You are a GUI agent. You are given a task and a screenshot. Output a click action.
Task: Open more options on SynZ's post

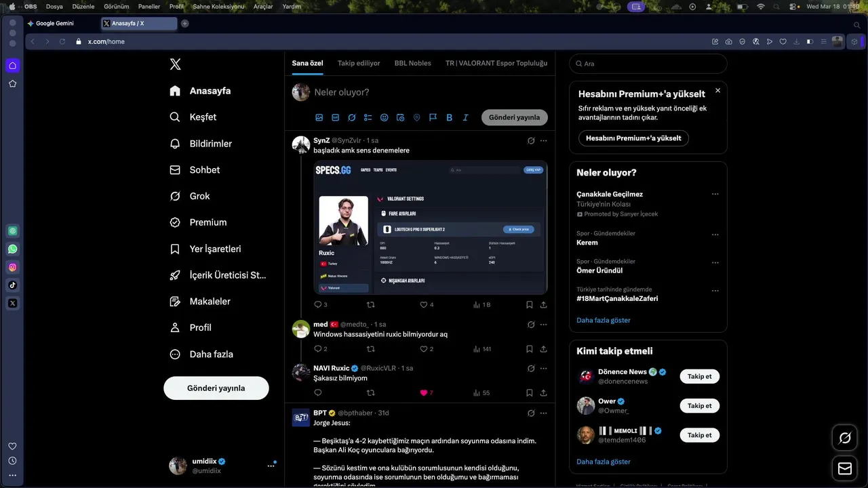(x=543, y=141)
